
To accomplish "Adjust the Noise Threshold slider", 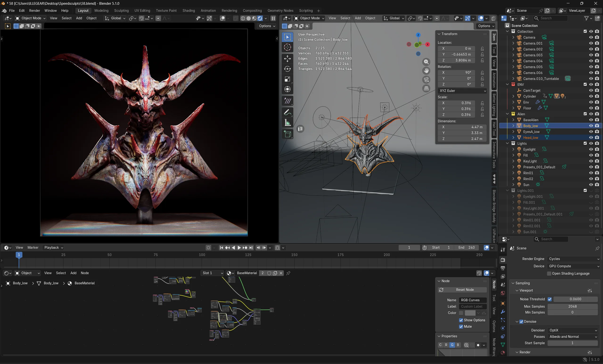I will tap(575, 299).
